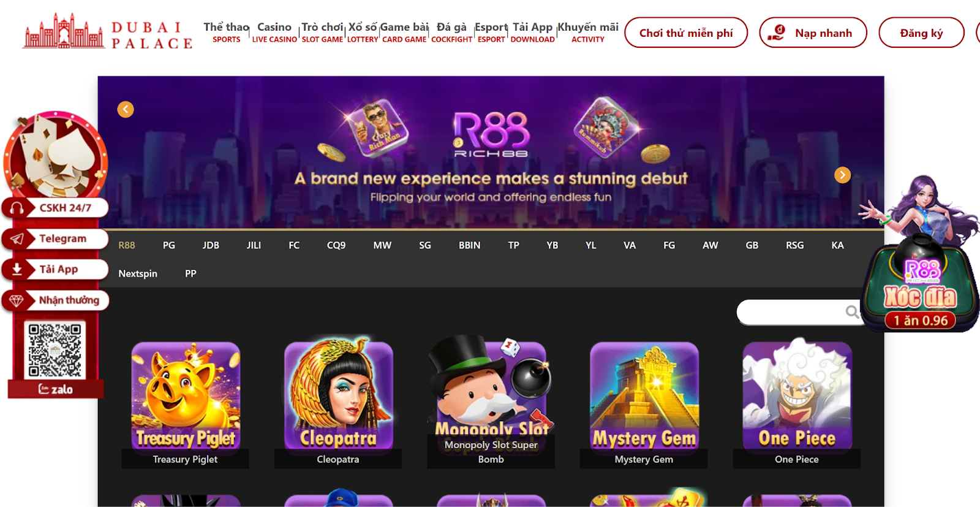Open the Cleopatra game thumbnail
The height and width of the screenshot is (507, 980).
(x=338, y=395)
